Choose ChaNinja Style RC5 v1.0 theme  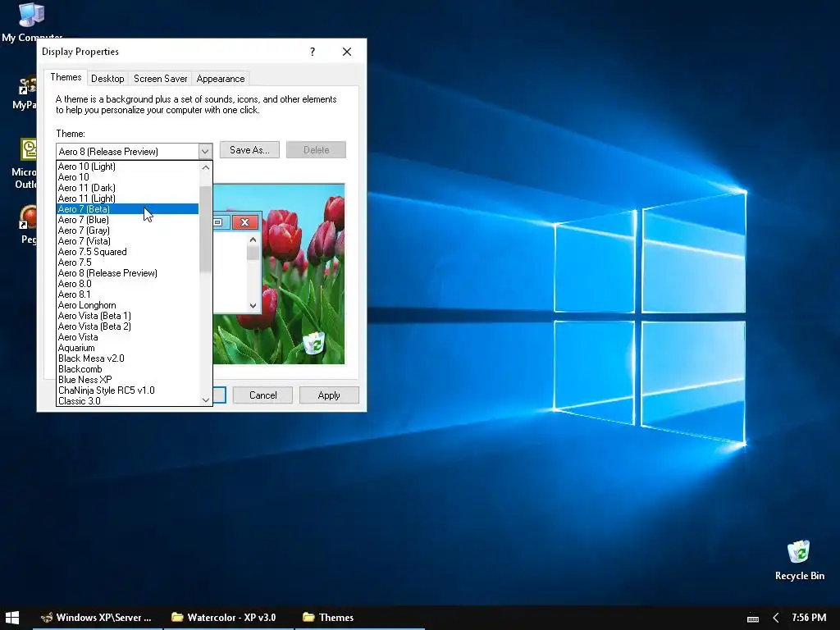click(127, 390)
